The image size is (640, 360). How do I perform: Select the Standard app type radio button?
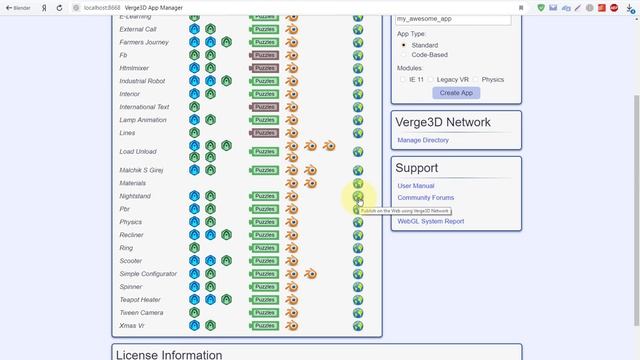(404, 45)
